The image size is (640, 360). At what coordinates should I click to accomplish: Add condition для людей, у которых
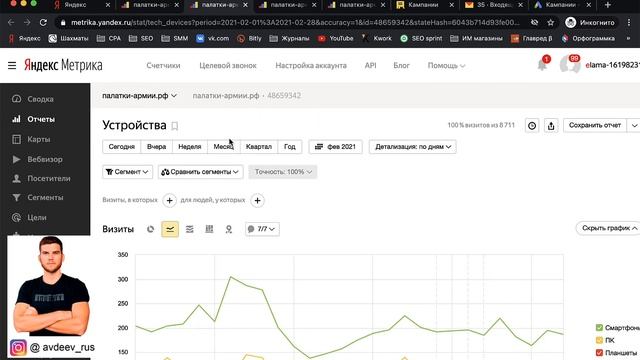click(258, 200)
